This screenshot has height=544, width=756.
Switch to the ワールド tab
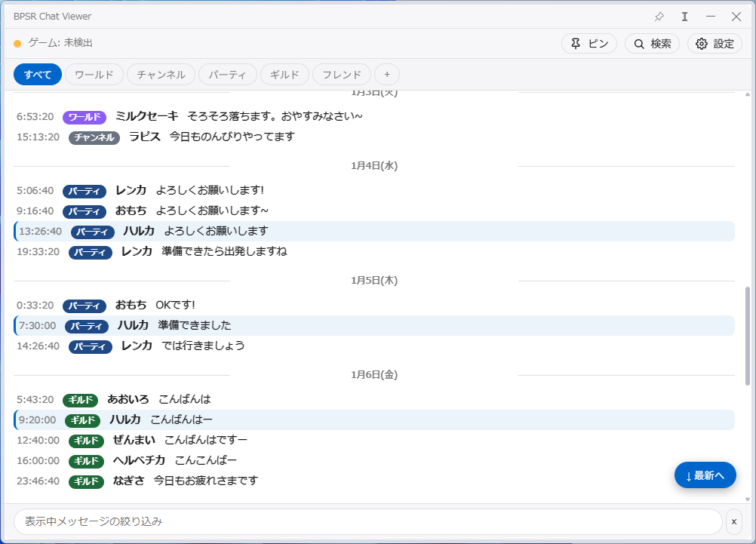pos(94,75)
